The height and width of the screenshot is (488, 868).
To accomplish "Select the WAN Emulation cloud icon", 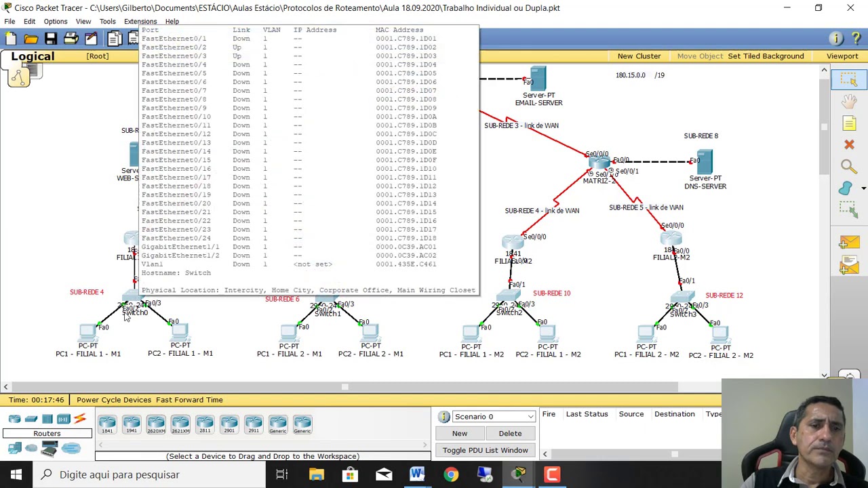I will [x=31, y=448].
